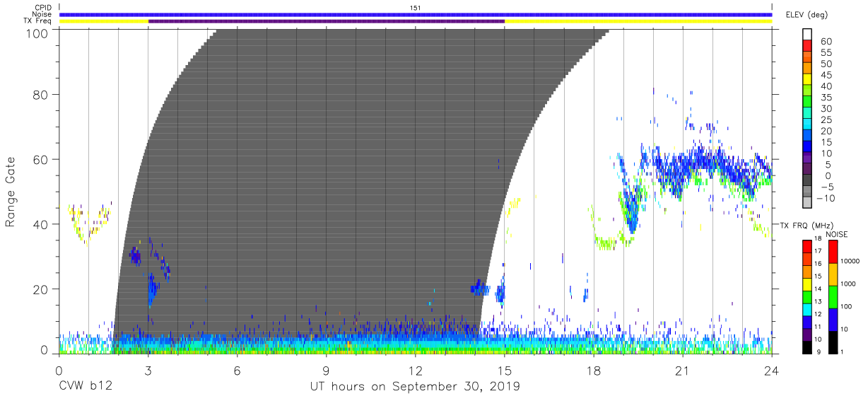Click the CVW b12 radar label
Viewport: 868px width, 401px height.
pos(86,386)
